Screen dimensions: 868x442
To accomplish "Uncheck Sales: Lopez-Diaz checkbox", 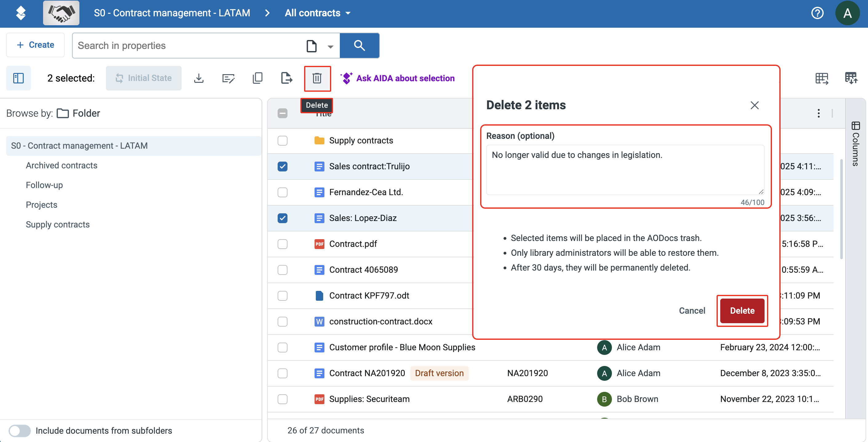I will (x=282, y=218).
